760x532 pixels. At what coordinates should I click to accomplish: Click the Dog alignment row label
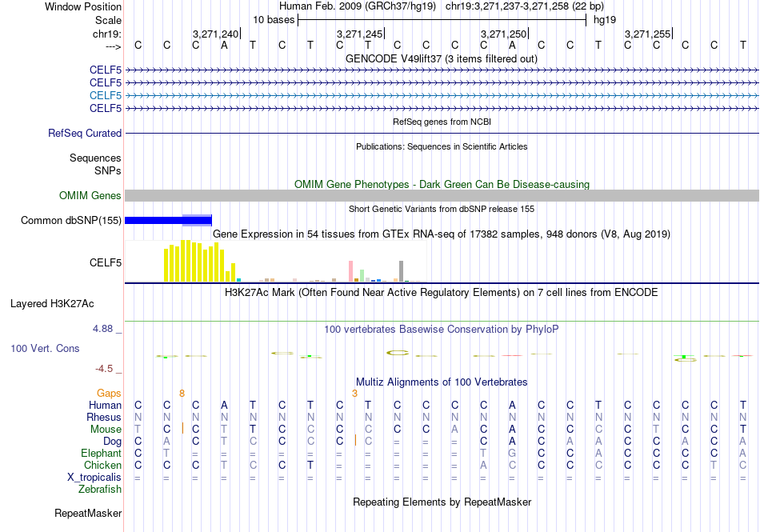pos(112,442)
